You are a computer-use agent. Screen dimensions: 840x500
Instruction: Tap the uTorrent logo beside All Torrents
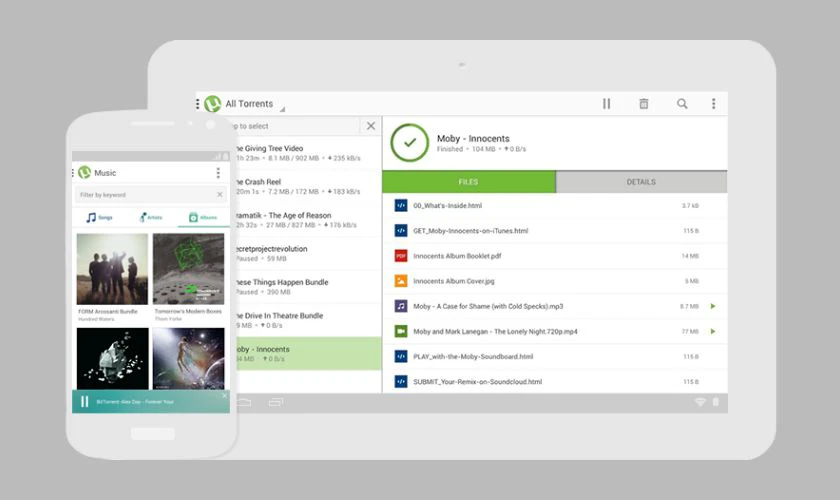(x=213, y=103)
